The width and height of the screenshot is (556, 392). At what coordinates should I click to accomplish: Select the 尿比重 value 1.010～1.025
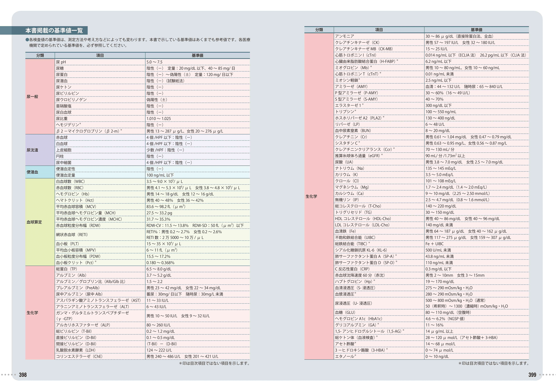[159, 118]
